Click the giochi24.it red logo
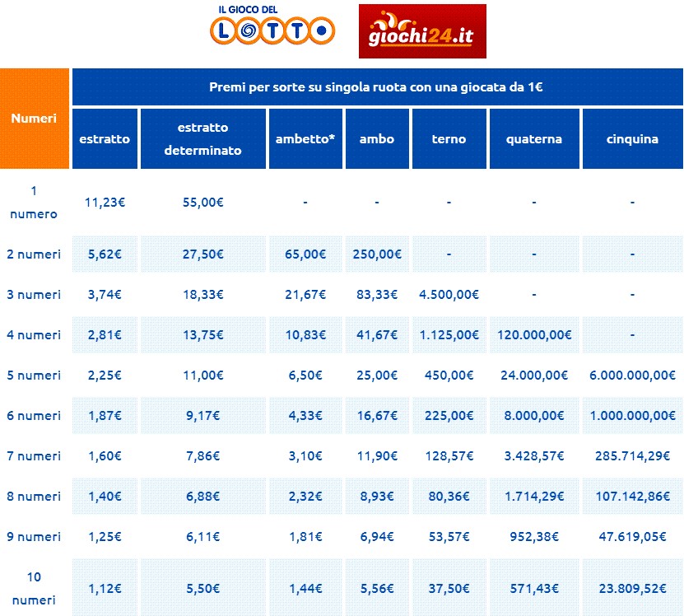The height and width of the screenshot is (616, 684). point(422,31)
